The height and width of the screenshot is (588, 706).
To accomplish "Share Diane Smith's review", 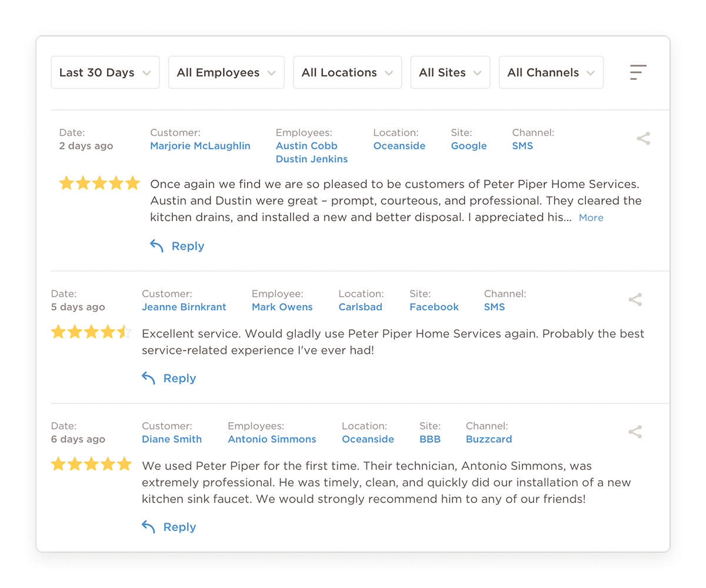I will coord(635,432).
